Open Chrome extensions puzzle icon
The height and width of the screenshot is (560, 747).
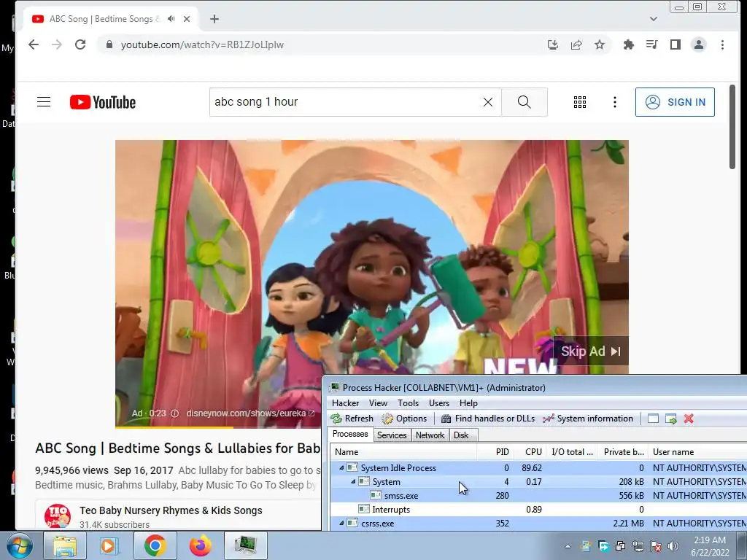628,44
